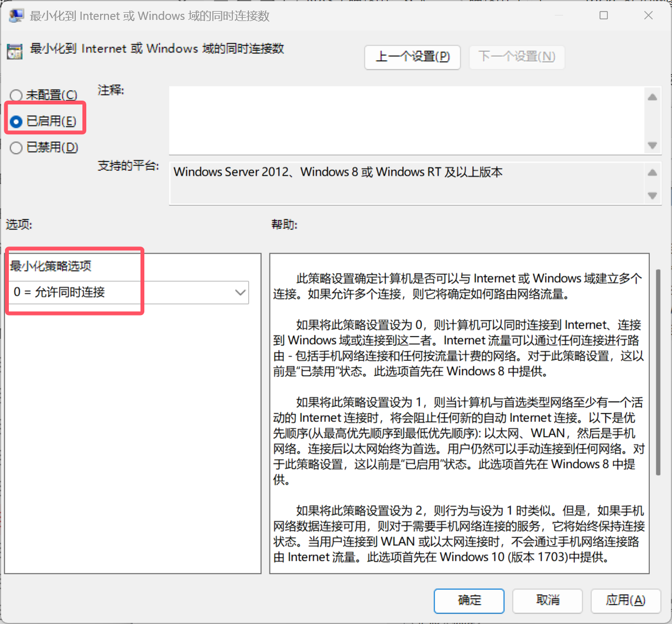The width and height of the screenshot is (672, 624).
Task: Click inside the 注释 comment text box
Action: click(x=407, y=120)
